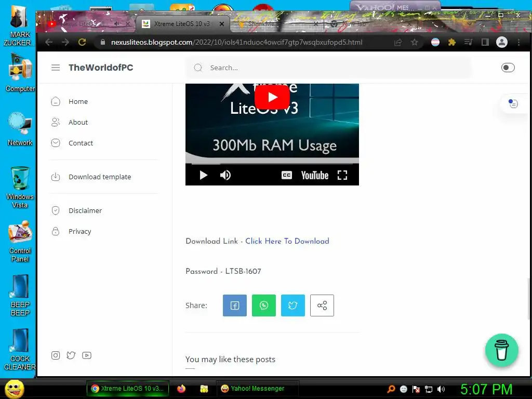Image resolution: width=532 pixels, height=399 pixels.
Task: Open the browser extensions puzzle icon
Action: pos(451,42)
